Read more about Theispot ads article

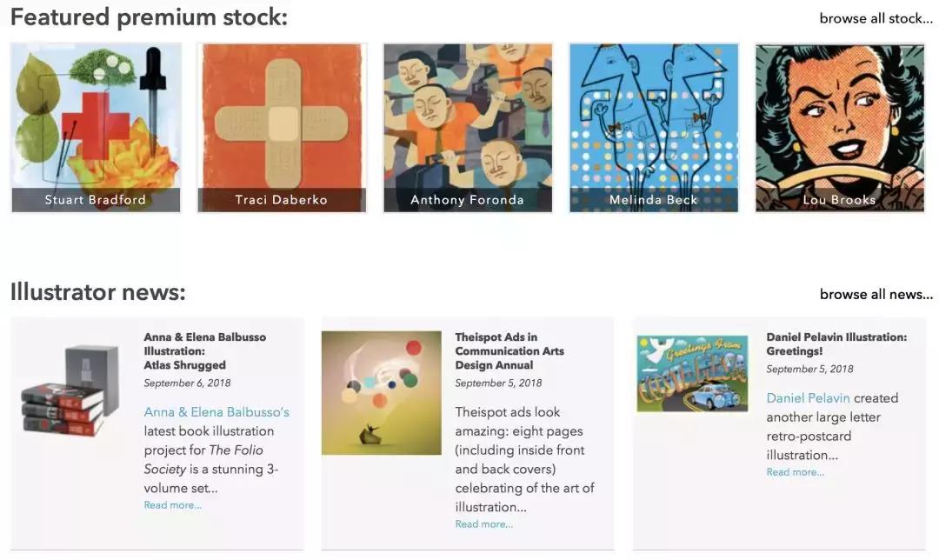tap(483, 524)
